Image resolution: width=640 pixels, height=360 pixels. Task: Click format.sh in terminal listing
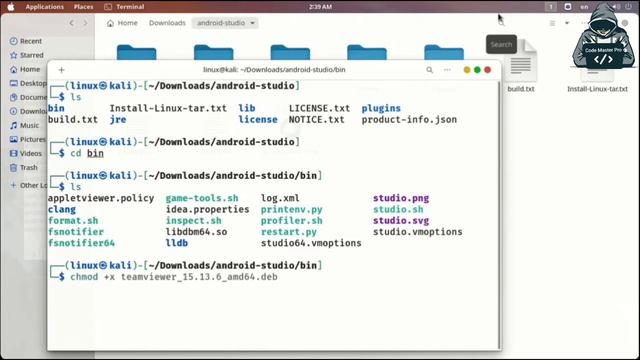tap(73, 221)
